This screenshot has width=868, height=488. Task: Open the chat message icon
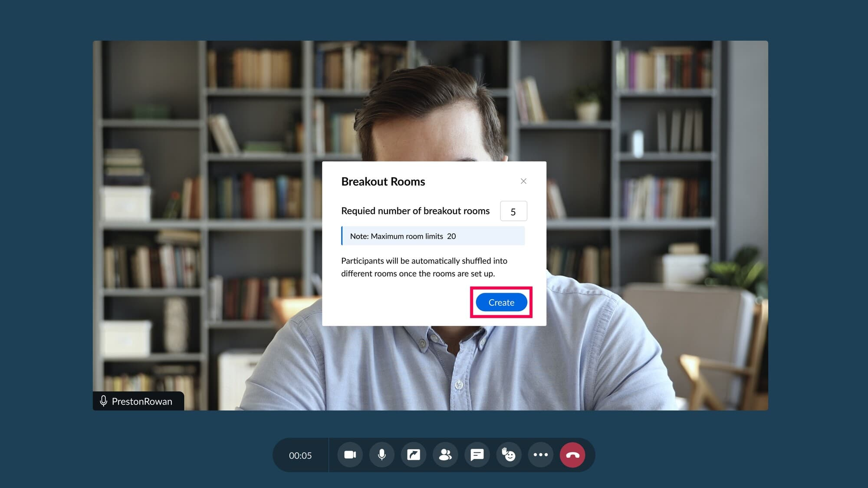(x=477, y=455)
